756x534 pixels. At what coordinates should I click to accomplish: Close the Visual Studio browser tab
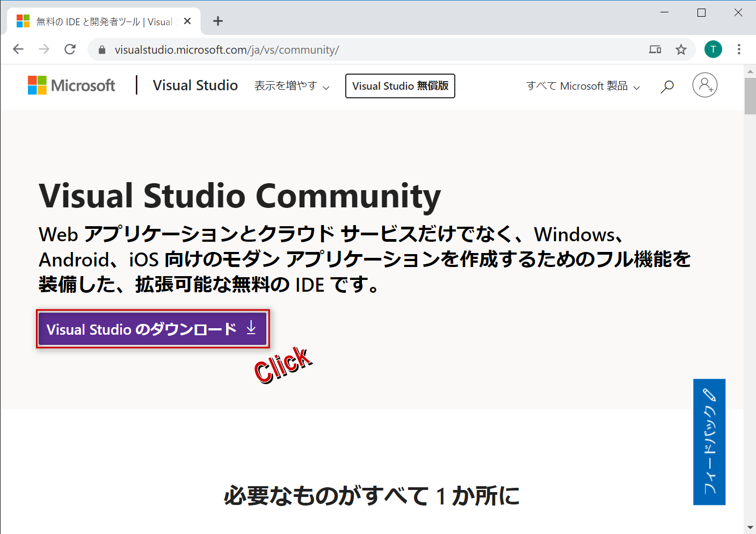(187, 21)
